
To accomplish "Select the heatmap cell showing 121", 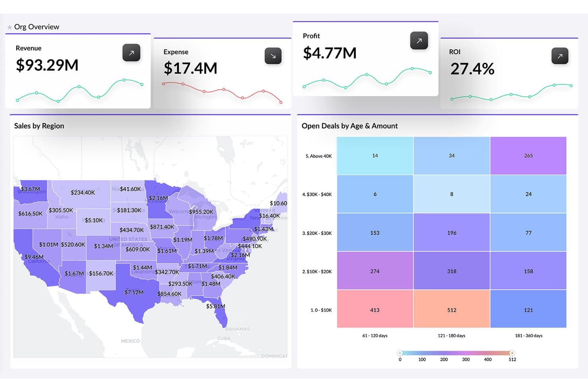I will click(528, 309).
